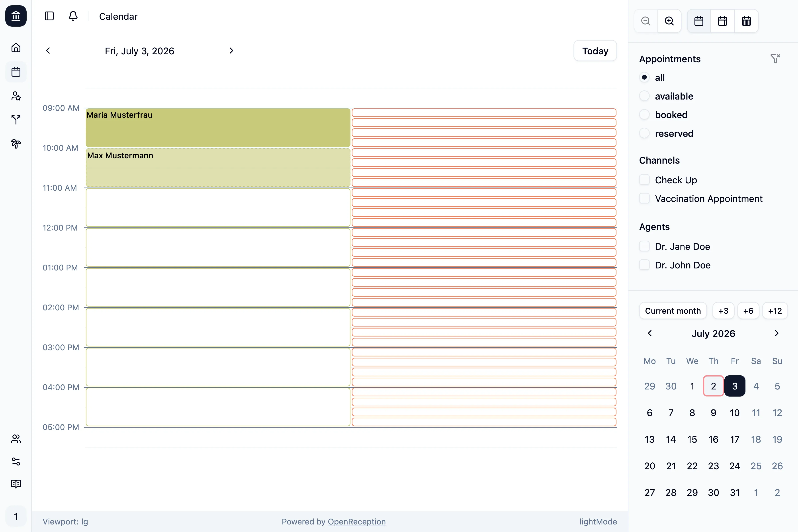Zoom in the calendar view
The width and height of the screenshot is (798, 532).
pyautogui.click(x=669, y=21)
